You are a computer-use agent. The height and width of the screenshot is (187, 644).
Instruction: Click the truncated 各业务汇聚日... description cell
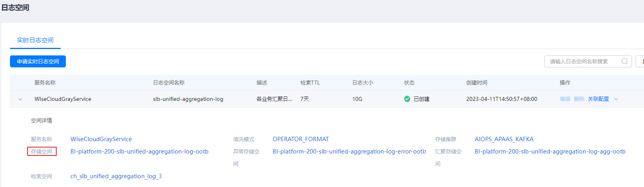click(274, 99)
